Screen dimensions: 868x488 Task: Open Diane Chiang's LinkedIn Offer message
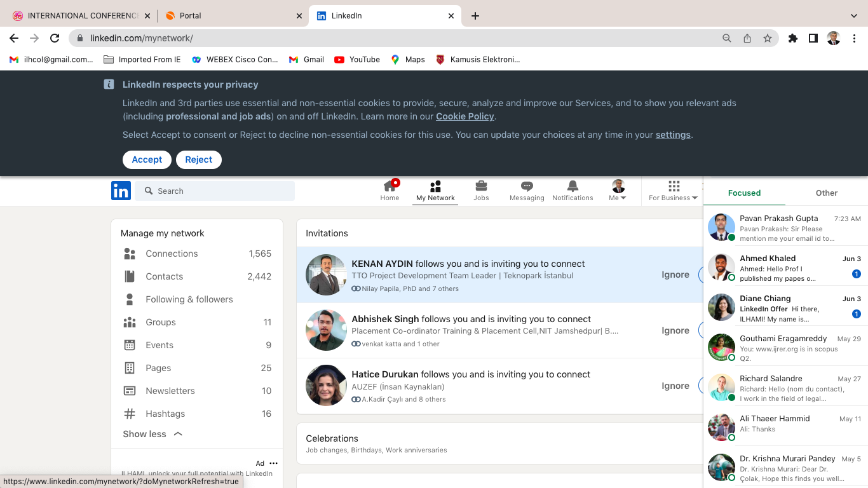tap(786, 308)
